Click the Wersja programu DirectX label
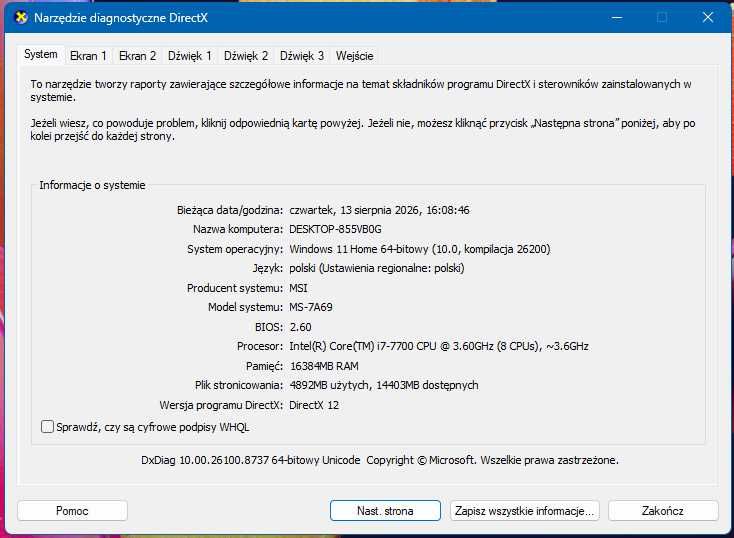 click(x=221, y=405)
